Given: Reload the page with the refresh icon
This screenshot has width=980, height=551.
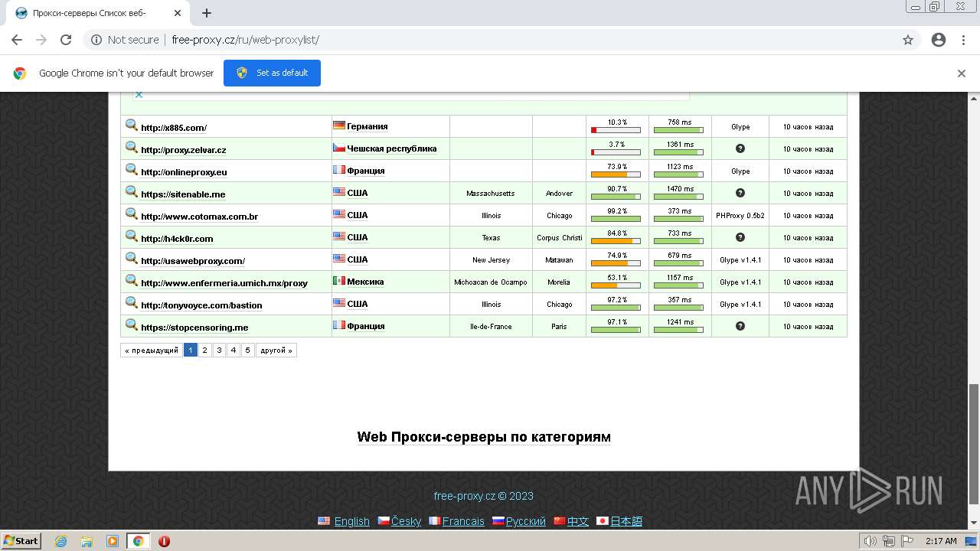Looking at the screenshot, I should click(x=66, y=40).
